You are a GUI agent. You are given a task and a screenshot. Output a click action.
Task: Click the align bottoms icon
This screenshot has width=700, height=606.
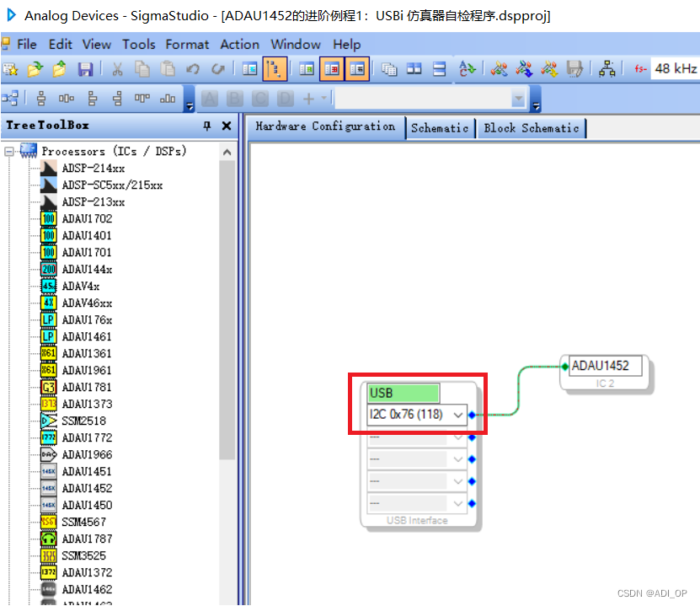(x=168, y=99)
